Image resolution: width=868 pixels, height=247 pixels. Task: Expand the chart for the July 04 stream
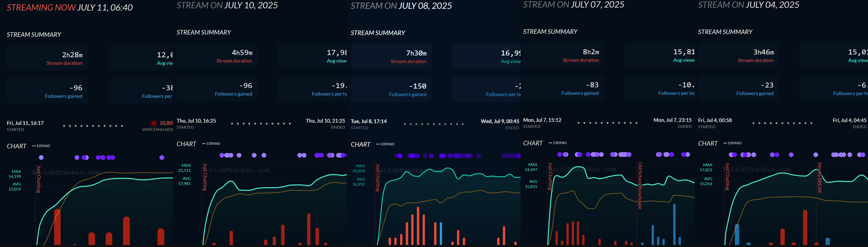(733, 143)
